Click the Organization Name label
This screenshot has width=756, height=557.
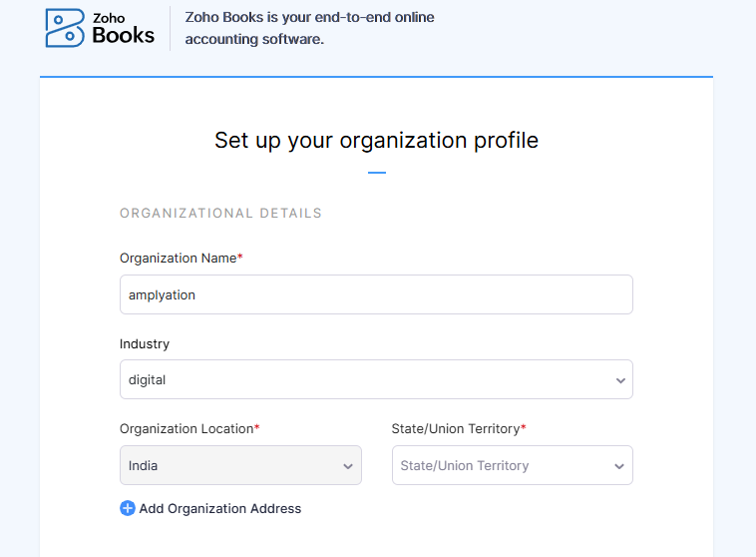tap(180, 258)
